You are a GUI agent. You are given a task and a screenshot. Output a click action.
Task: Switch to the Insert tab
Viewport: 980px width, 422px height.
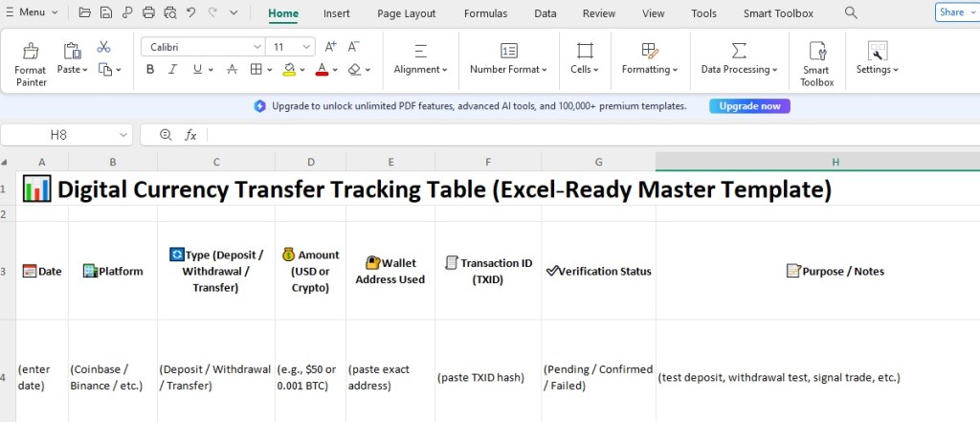click(336, 13)
